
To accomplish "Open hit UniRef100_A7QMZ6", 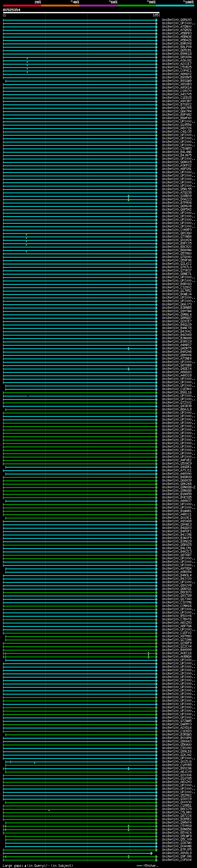I will (177, 30).
